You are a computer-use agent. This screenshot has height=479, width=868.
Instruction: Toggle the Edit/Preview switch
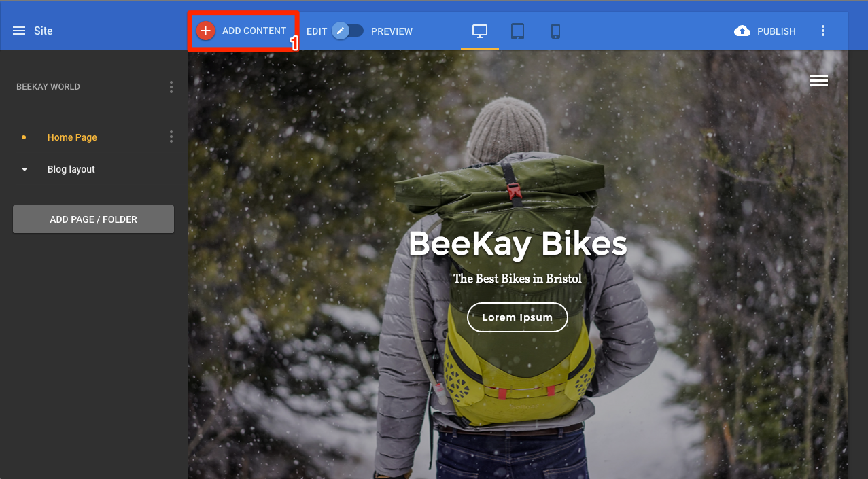click(x=348, y=31)
